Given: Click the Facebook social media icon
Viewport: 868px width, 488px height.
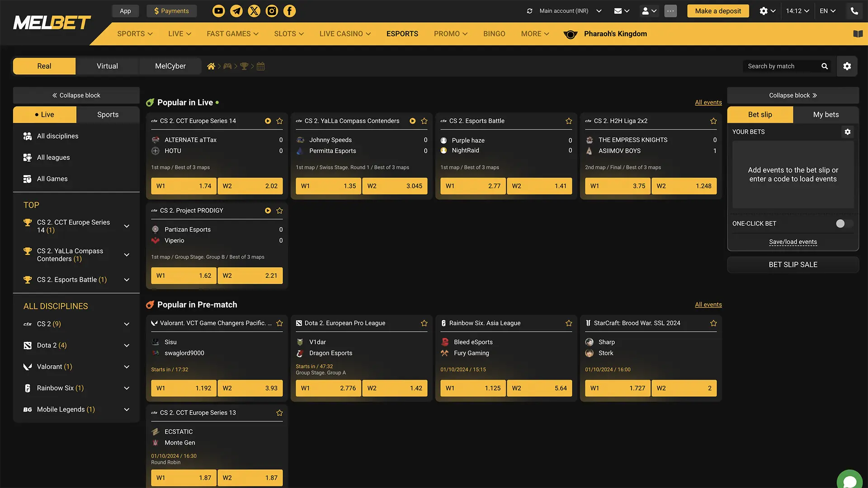Looking at the screenshot, I should 289,11.
